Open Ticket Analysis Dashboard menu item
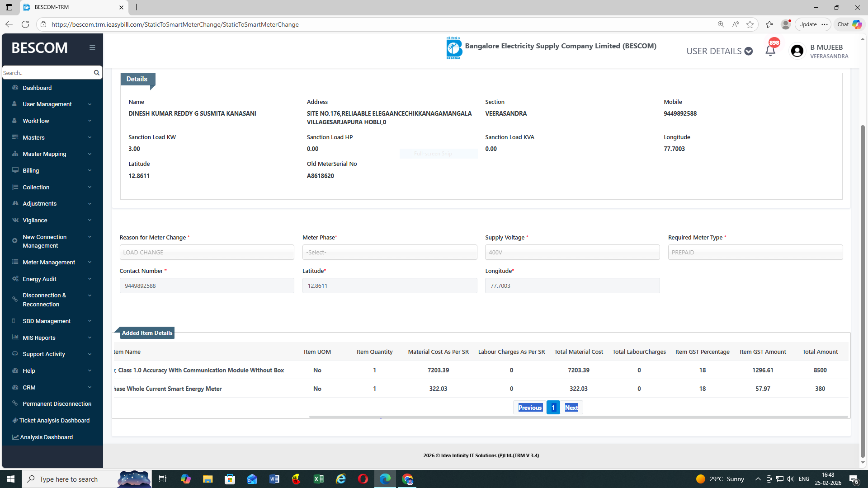 tap(54, 420)
